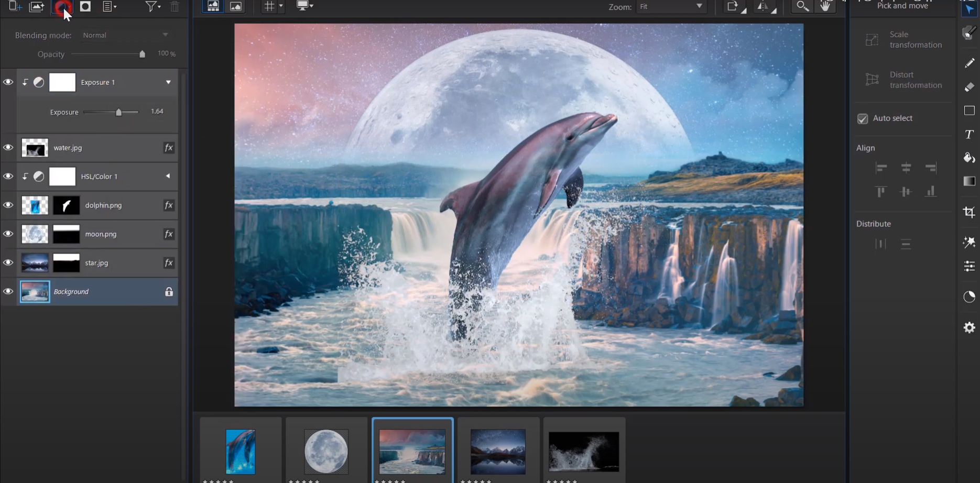Open fx effects for star.jpg layer
Image resolution: width=980 pixels, height=483 pixels.
point(169,263)
